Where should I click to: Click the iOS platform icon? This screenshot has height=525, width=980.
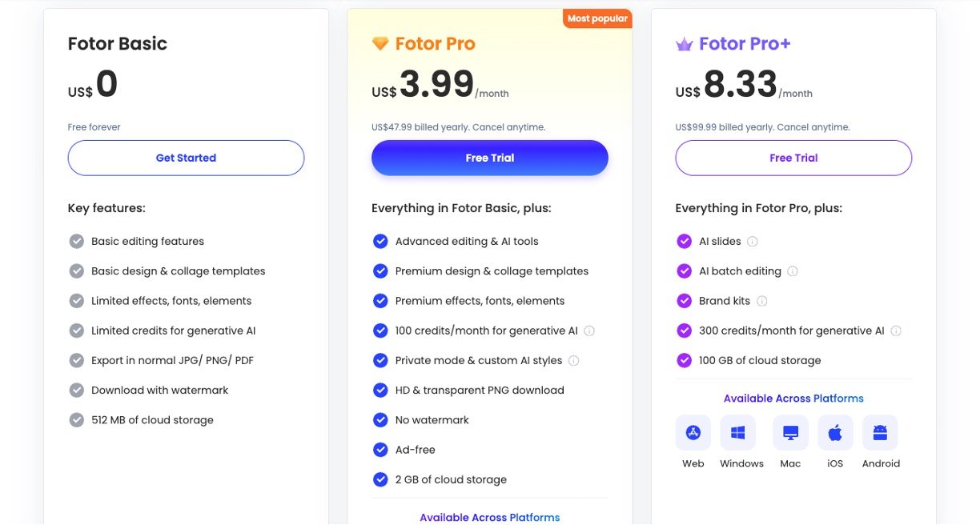(x=835, y=433)
